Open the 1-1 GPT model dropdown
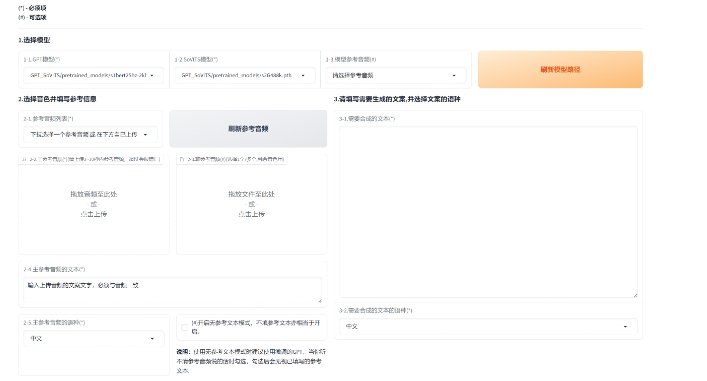The width and height of the screenshot is (707, 381). click(93, 75)
